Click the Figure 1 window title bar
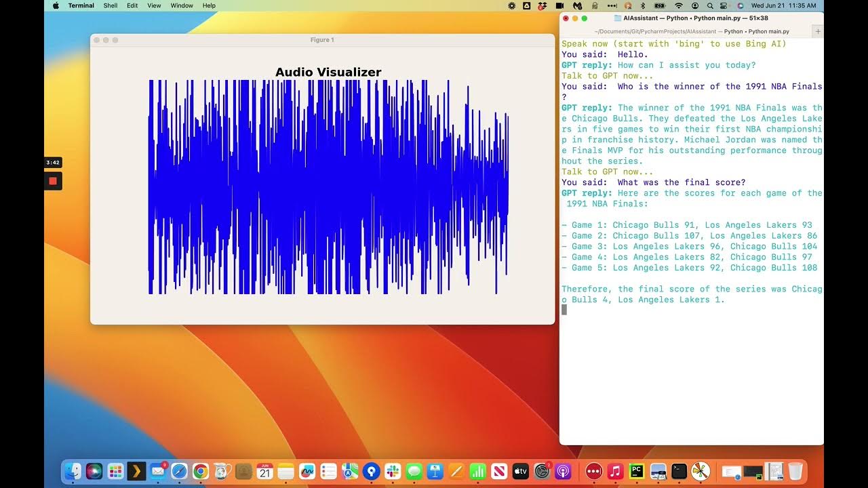This screenshot has width=868, height=488. tap(322, 40)
